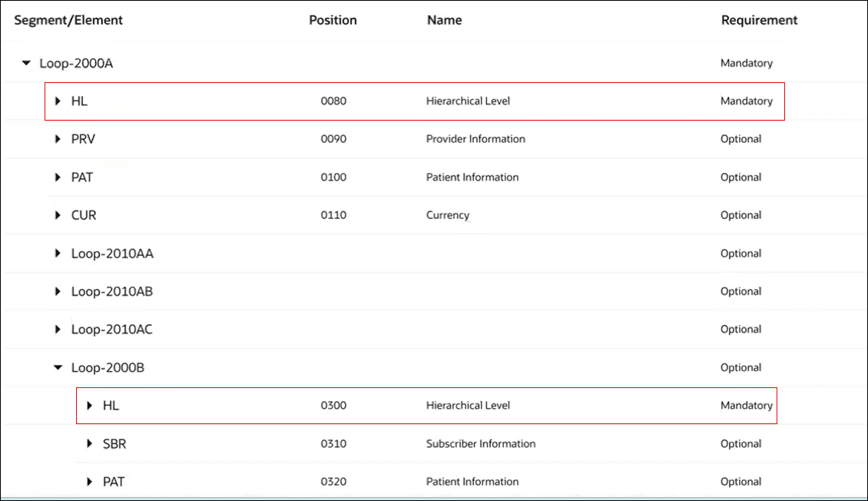868x501 pixels.
Task: Click the Segment/Element column header
Action: [x=68, y=20]
